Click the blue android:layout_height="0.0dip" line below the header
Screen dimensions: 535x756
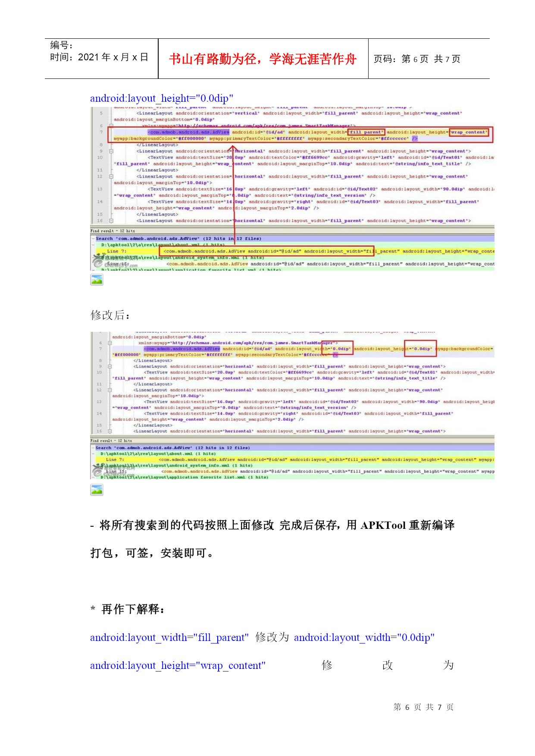coord(162,99)
